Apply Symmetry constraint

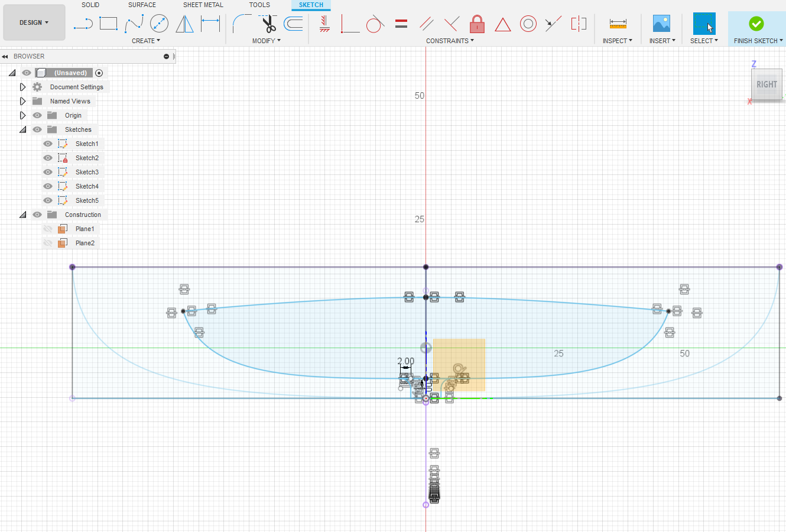tap(579, 24)
